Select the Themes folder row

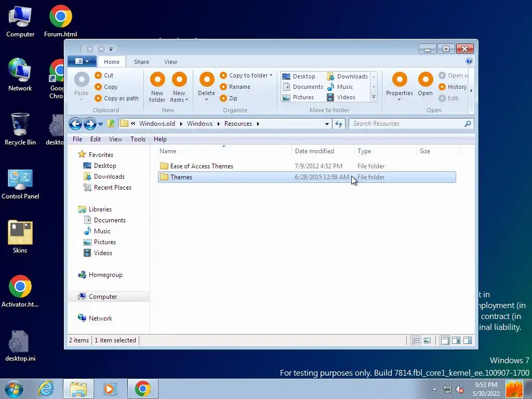pyautogui.click(x=307, y=177)
